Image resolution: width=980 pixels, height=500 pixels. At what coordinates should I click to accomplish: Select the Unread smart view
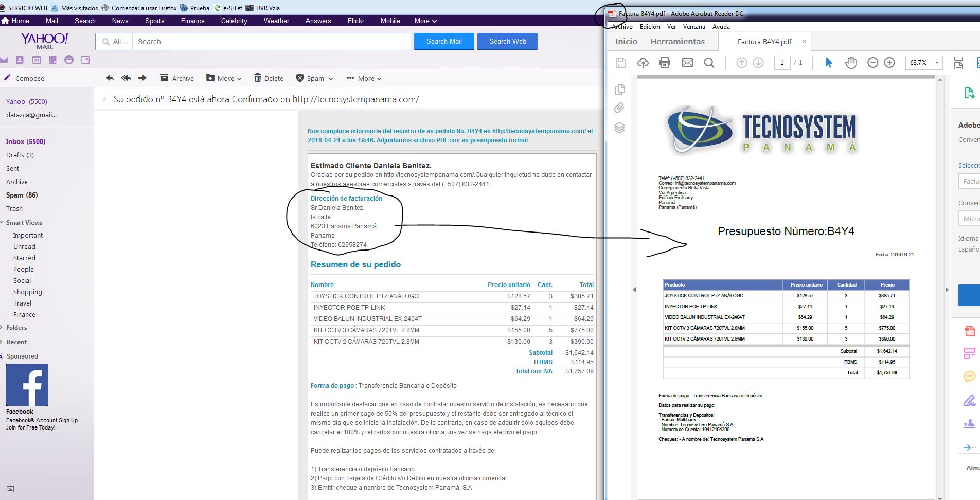(x=24, y=246)
